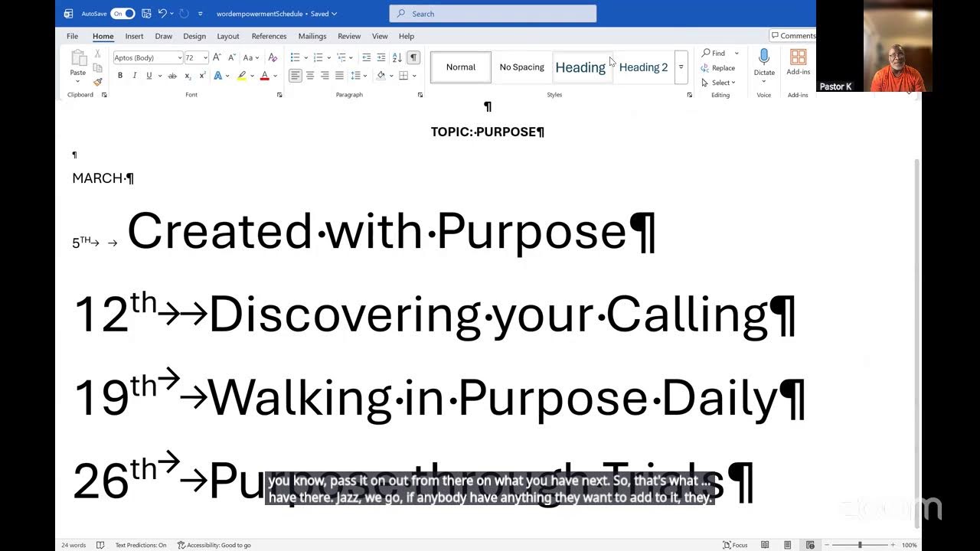Click the Find button
This screenshot has height=551, width=980.
pos(714,53)
